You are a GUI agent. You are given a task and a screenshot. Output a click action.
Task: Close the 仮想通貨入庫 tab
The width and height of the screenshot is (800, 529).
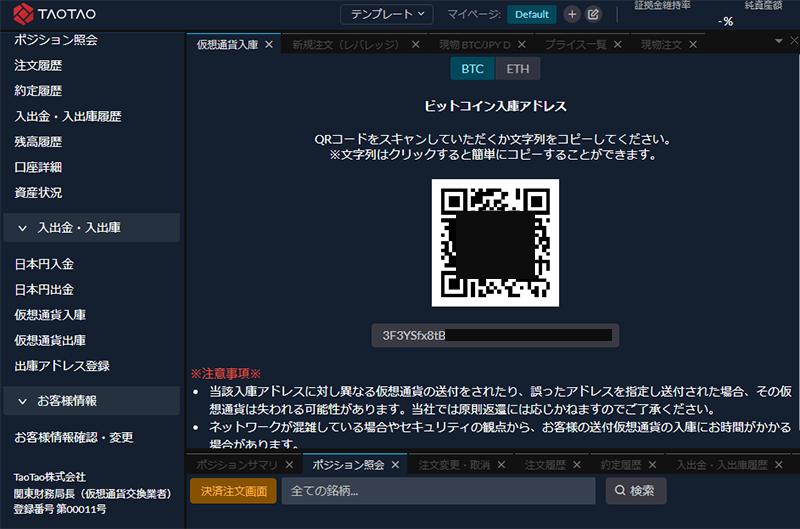point(269,45)
